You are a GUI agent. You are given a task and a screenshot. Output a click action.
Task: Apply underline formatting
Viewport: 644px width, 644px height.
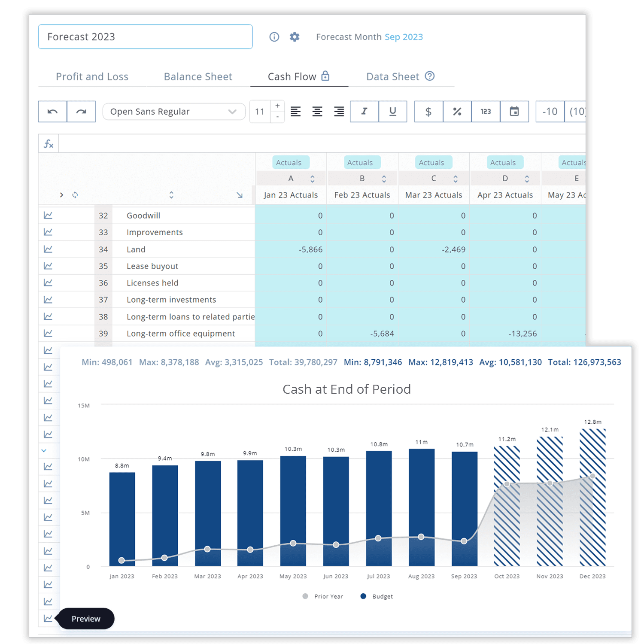point(392,112)
